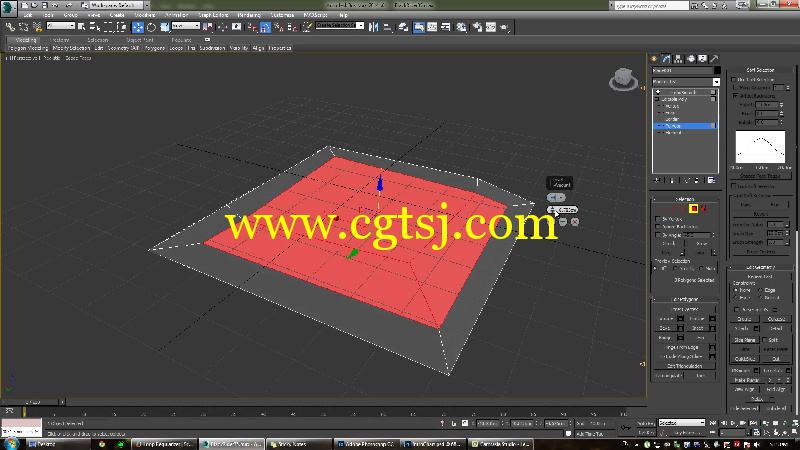
Task: Click the Slice Plane button
Action: [744, 340]
